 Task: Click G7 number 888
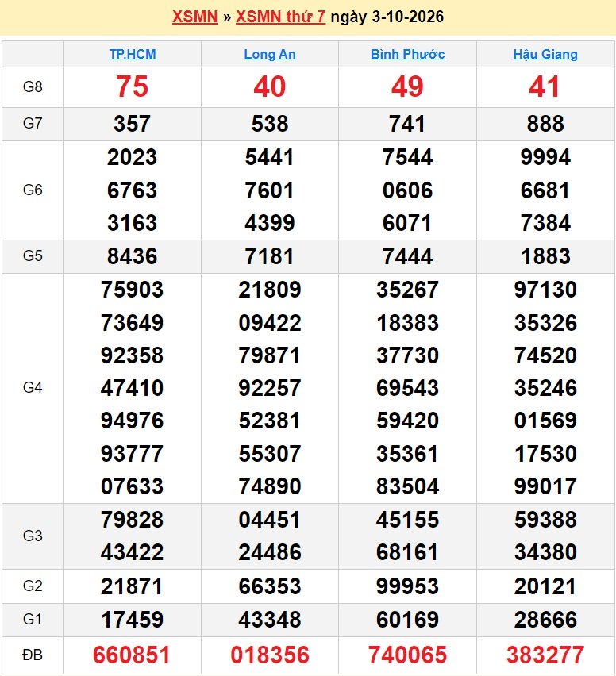(x=545, y=124)
